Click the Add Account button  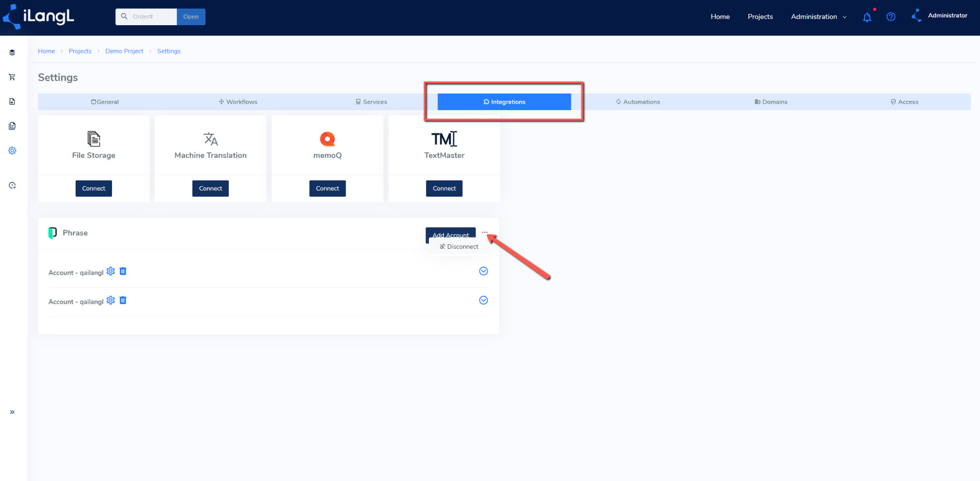tap(451, 235)
